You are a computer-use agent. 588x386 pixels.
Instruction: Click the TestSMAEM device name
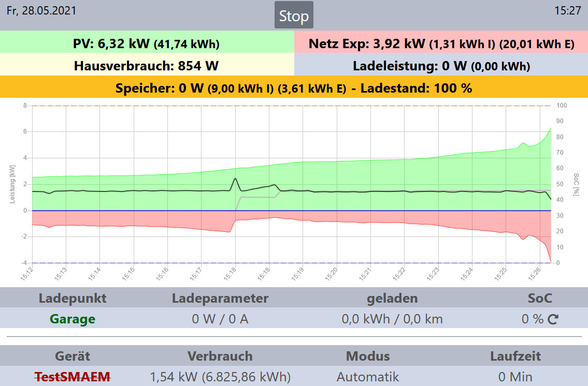click(x=73, y=377)
